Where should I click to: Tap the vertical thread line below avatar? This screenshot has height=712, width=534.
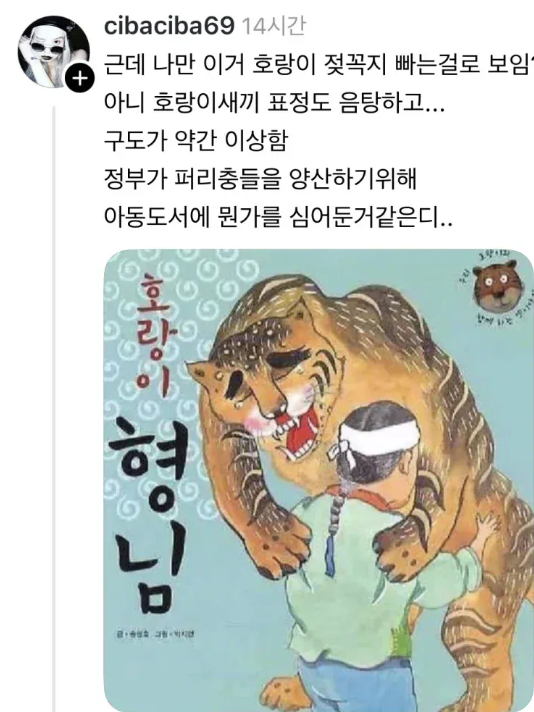54,409
